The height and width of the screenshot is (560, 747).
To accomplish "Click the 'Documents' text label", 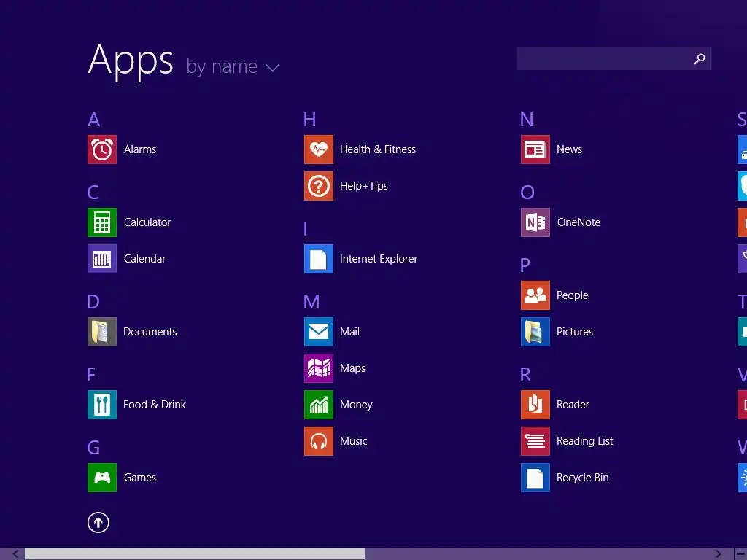I will 150,332.
